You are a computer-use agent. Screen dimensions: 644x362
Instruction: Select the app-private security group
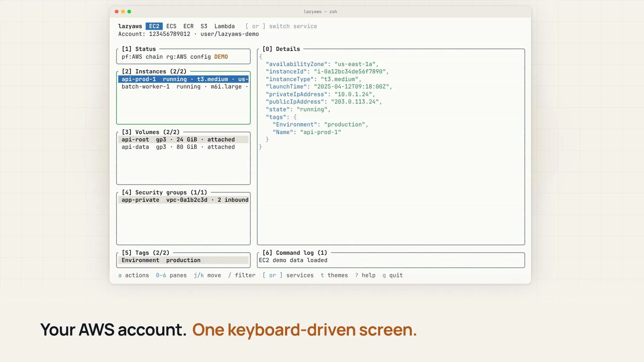(183, 200)
